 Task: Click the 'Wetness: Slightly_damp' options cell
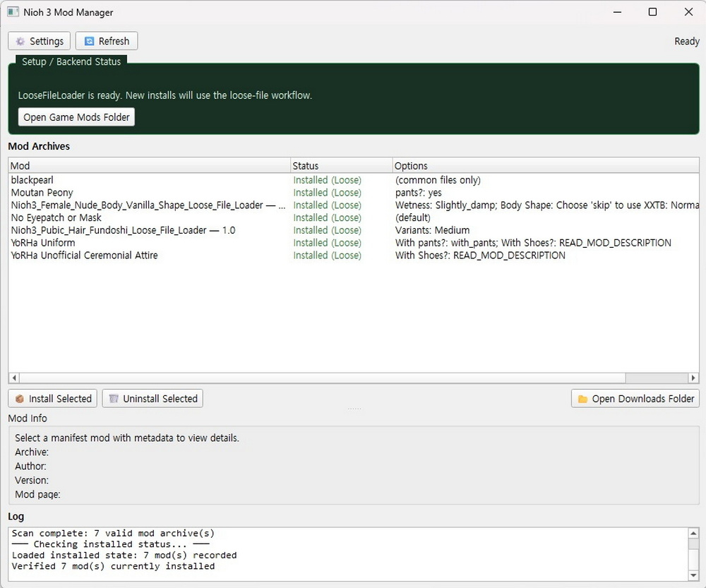(546, 205)
